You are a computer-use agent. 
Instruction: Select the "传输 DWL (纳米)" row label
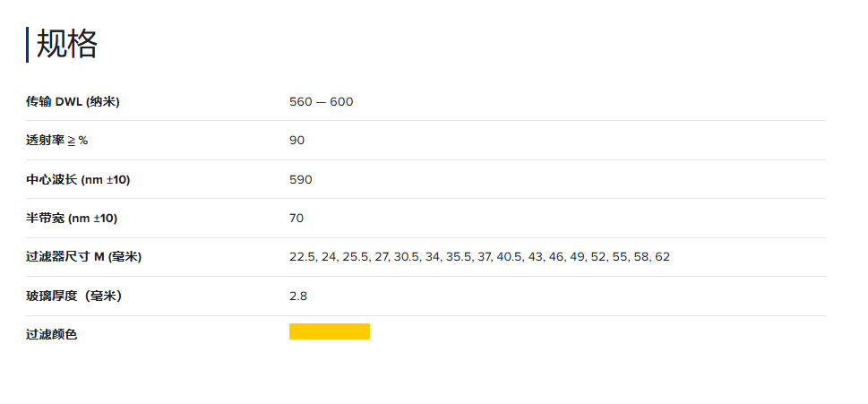tap(73, 102)
